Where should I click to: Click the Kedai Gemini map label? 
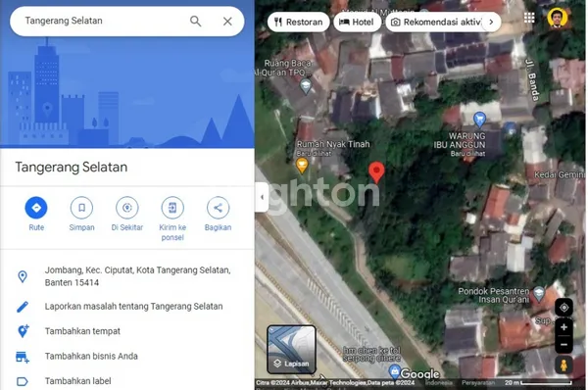(560, 174)
